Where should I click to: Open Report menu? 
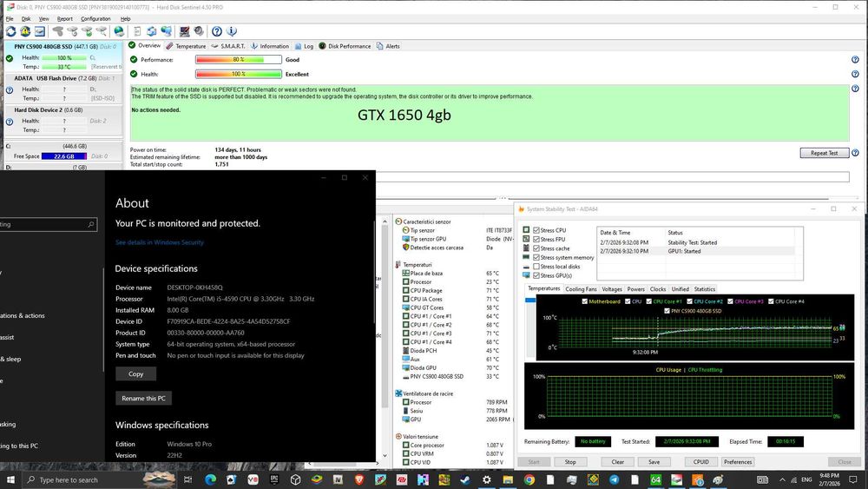(65, 19)
